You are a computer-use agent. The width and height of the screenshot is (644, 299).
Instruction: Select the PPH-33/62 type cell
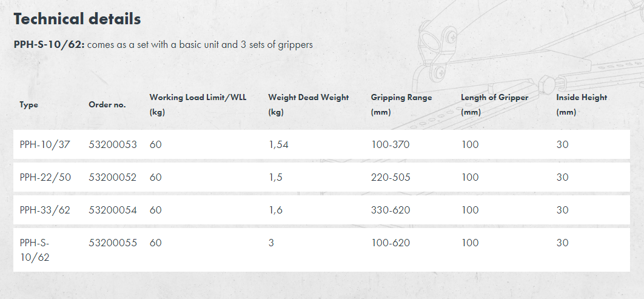45,210
